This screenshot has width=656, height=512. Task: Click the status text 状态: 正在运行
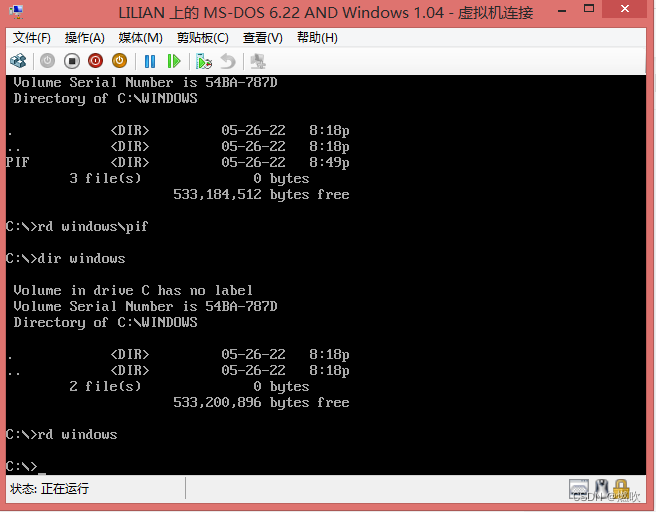(x=49, y=488)
